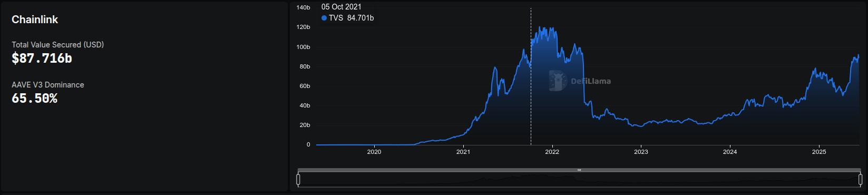
Task: Click the 2023 x-axis label
Action: pos(641,152)
